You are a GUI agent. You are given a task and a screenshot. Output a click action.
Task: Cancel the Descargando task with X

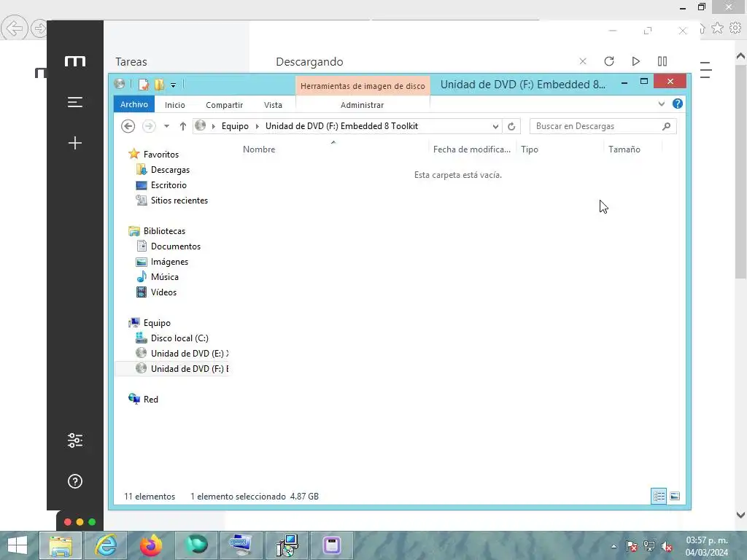pyautogui.click(x=583, y=61)
